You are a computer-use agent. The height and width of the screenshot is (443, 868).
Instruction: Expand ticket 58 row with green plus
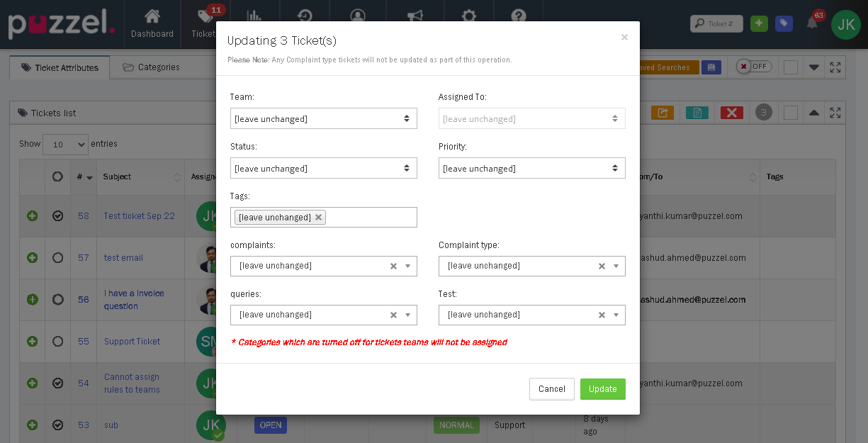click(x=32, y=216)
